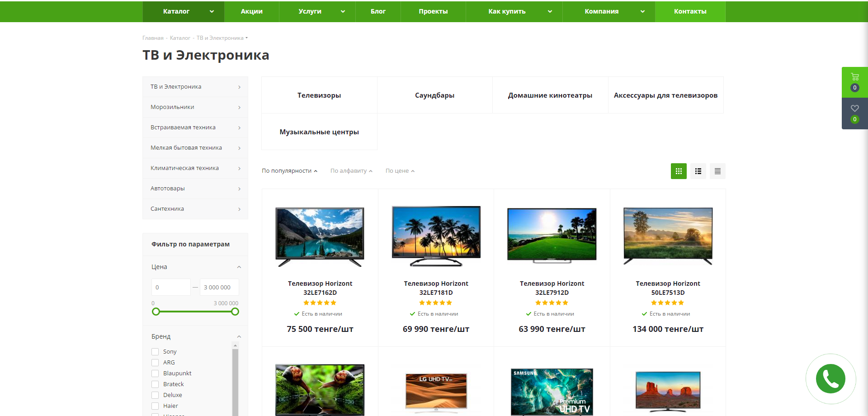This screenshot has width=868, height=416.
Task: Open Horizont 32LE7181D palm sunset thumbnail
Action: tap(436, 236)
